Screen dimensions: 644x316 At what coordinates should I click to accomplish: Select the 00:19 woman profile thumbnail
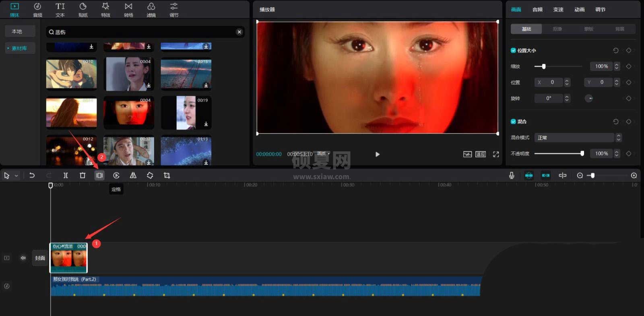coord(186,113)
